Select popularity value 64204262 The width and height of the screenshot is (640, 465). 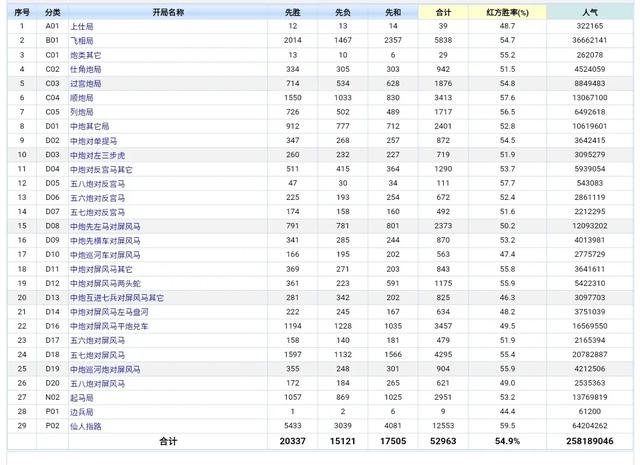(x=590, y=426)
